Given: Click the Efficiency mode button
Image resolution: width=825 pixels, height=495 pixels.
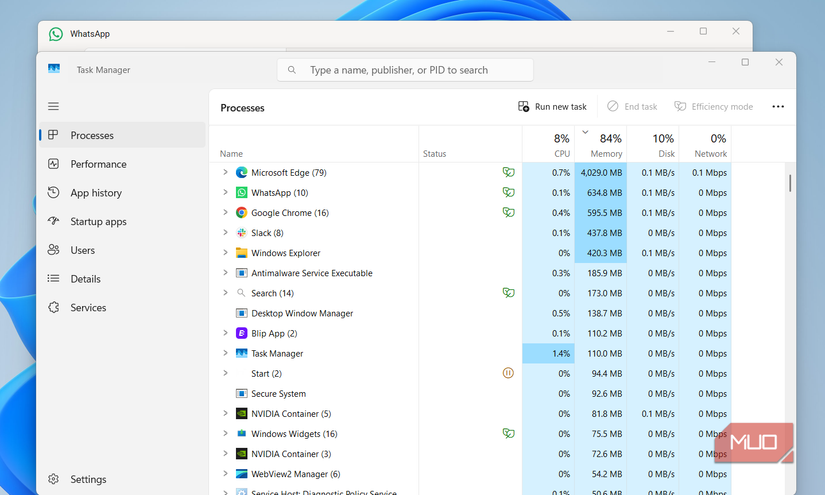Looking at the screenshot, I should [713, 107].
